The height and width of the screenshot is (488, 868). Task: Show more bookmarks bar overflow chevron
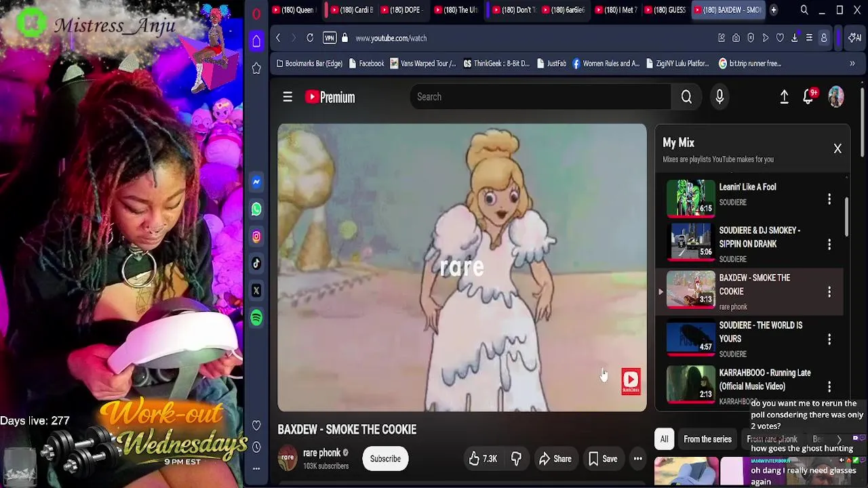[852, 64]
